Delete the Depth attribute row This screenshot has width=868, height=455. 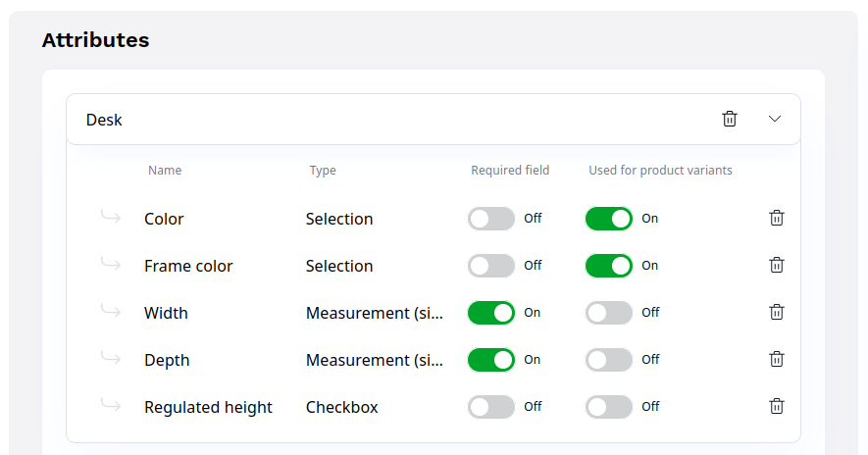point(777,359)
